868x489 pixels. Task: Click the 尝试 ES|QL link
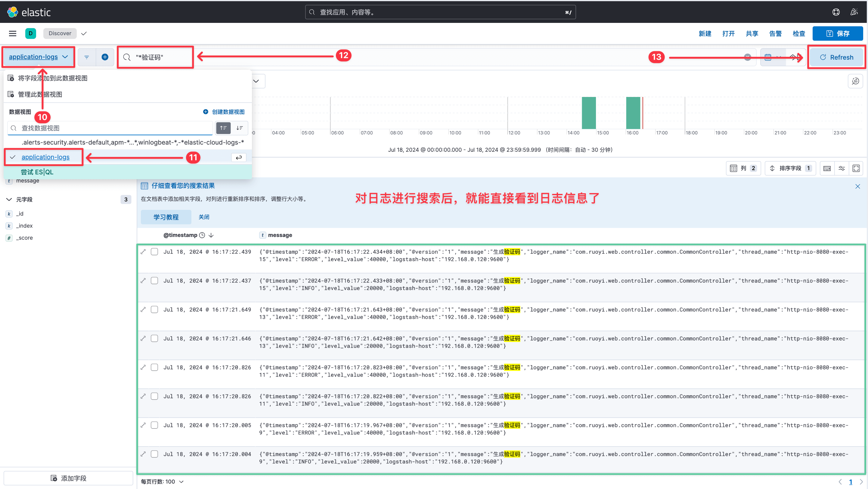click(x=37, y=172)
